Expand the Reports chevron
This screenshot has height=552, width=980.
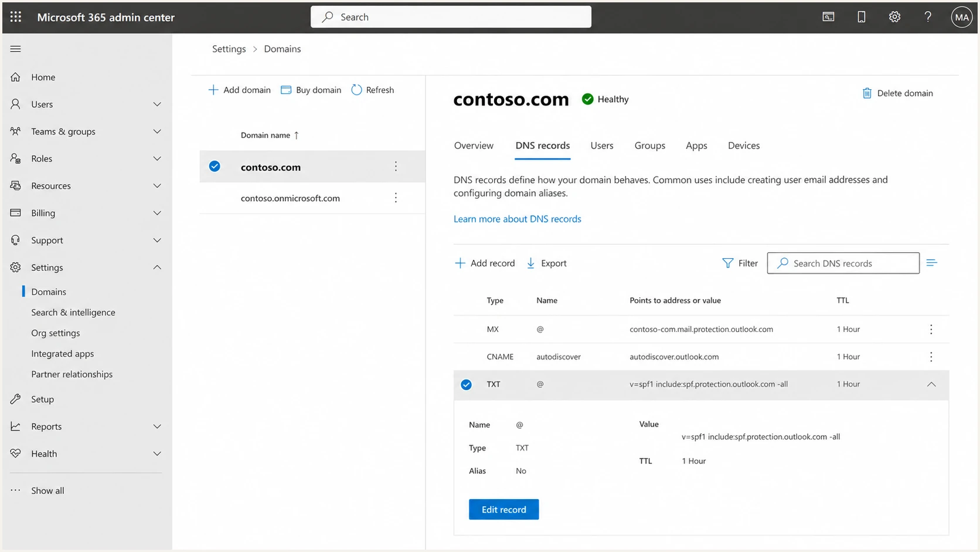click(157, 426)
